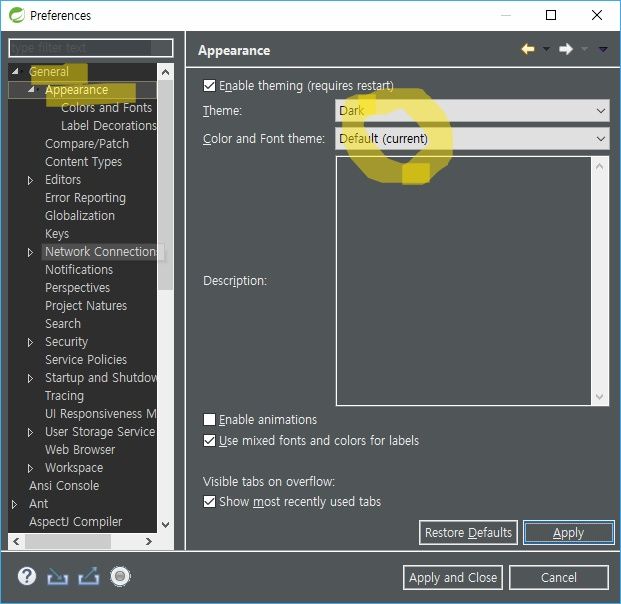Select Colors and Fonts in the tree
This screenshot has height=604, width=621.
(x=107, y=107)
